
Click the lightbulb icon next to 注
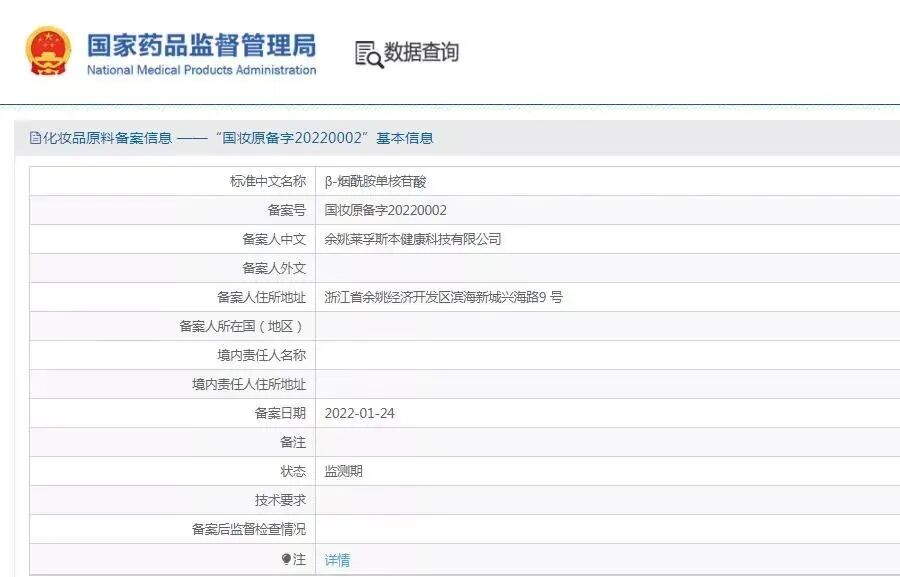[x=285, y=558]
